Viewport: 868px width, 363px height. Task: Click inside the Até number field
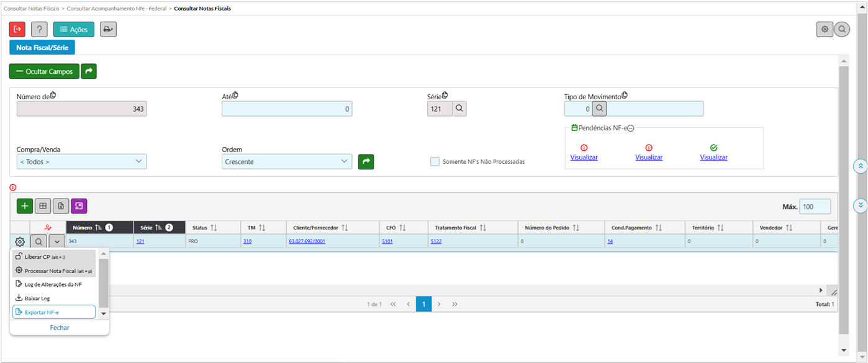tap(287, 109)
